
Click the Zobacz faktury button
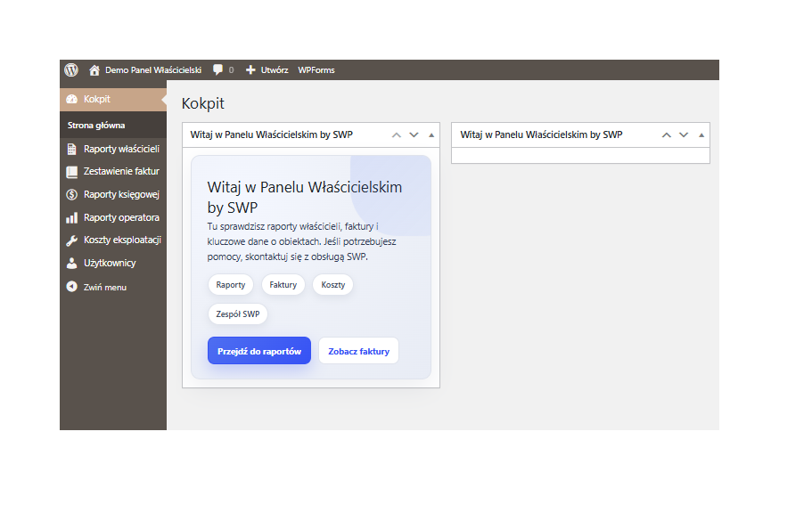click(x=358, y=351)
